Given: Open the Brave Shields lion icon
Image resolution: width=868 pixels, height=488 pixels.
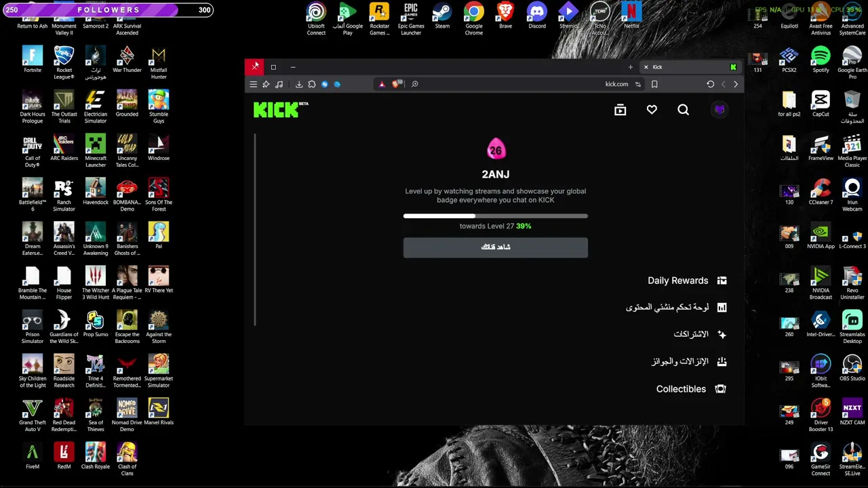Looking at the screenshot, I should pos(397,84).
